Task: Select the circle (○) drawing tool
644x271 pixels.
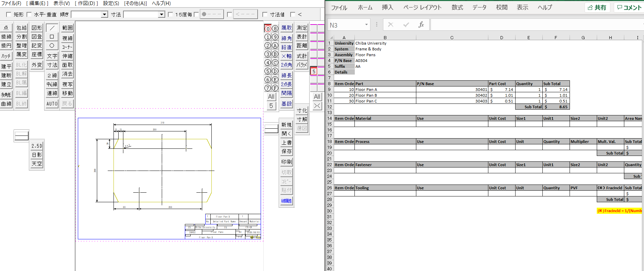Action: (52, 46)
